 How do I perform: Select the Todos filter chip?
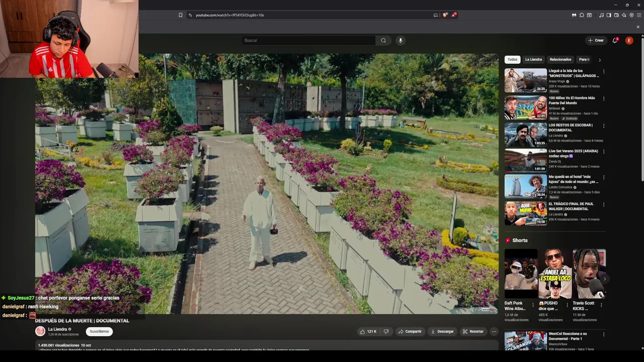512,59
